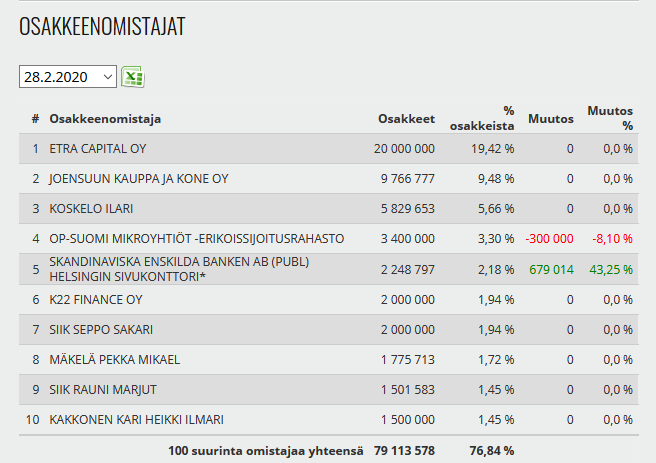Select the ETRA CAPITAL OY row
Image resolution: width=656 pixels, height=463 pixels.
[x=97, y=149]
